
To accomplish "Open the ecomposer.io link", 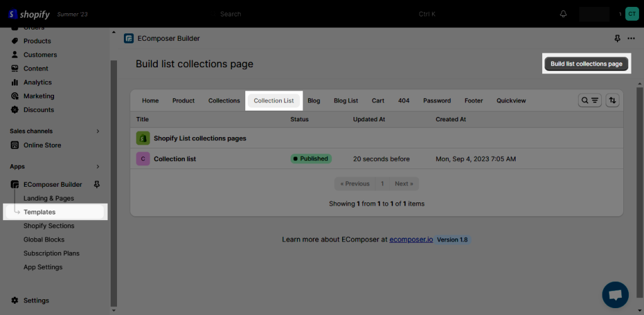I will coord(411,240).
